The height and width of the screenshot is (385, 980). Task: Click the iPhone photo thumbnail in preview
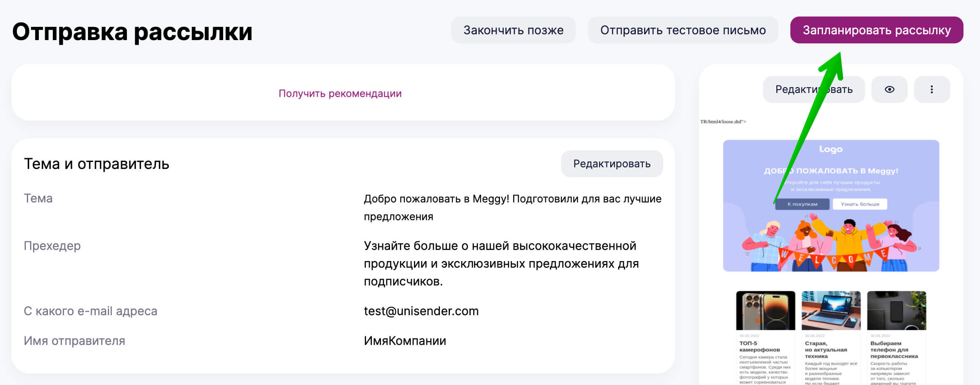coord(766,311)
